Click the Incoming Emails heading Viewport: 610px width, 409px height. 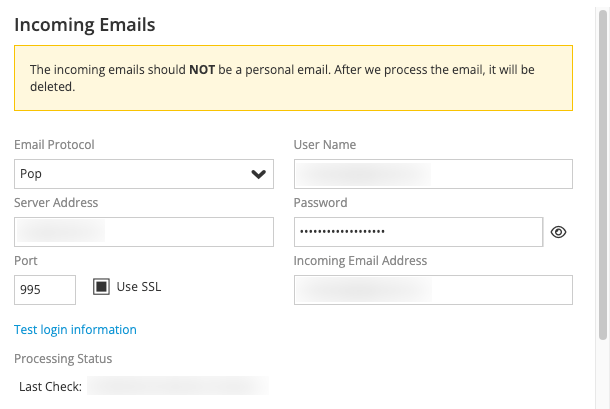click(x=85, y=25)
